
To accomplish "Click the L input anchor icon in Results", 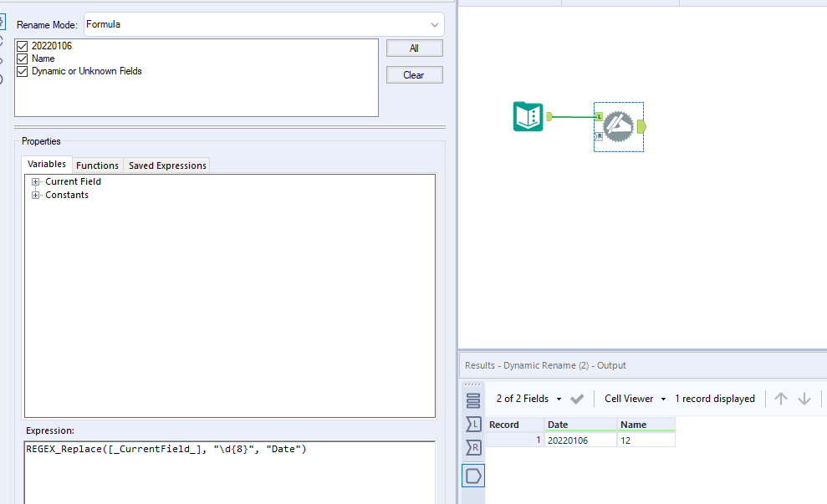I will (x=473, y=425).
